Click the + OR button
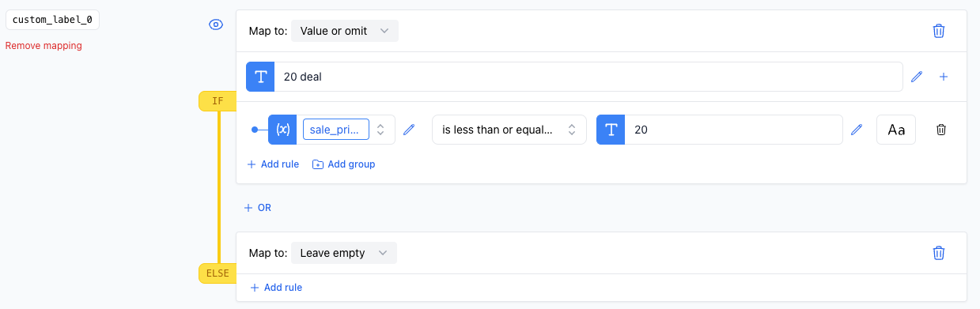 coord(258,208)
